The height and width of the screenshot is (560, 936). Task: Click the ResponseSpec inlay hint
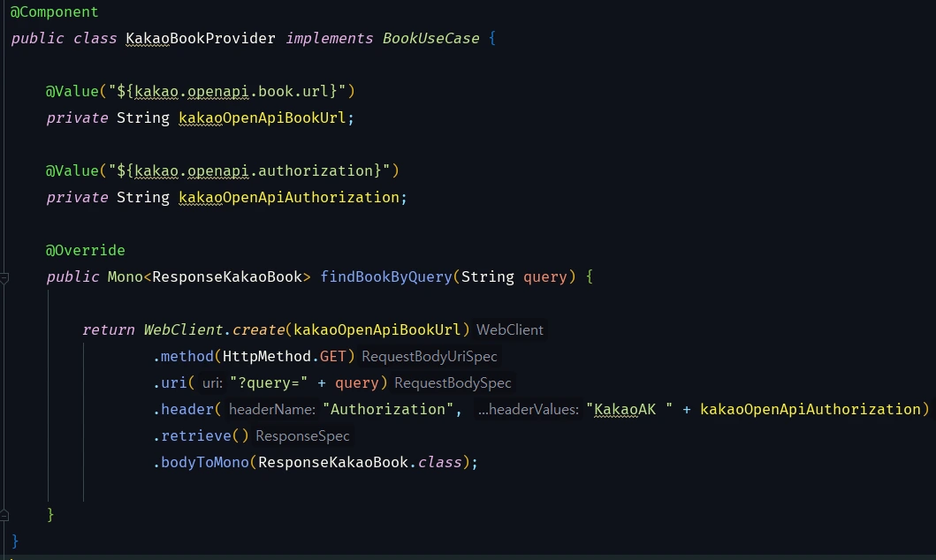tap(302, 436)
